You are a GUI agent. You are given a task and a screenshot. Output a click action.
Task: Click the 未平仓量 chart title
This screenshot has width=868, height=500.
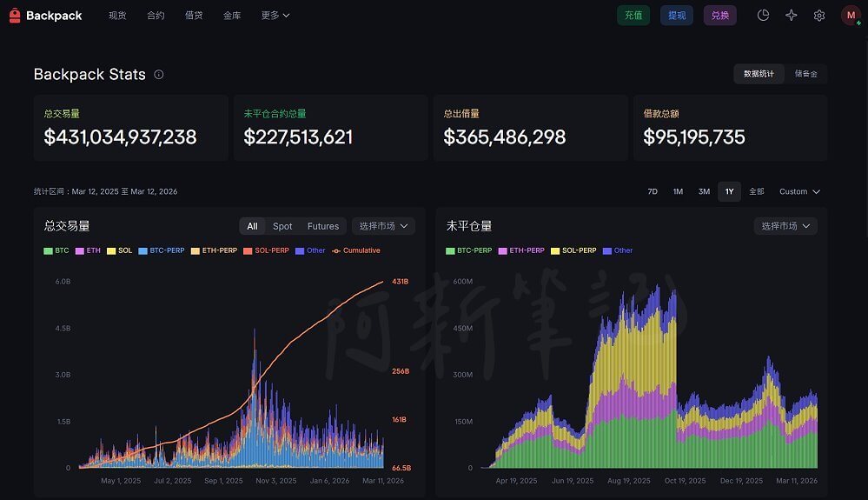coord(469,226)
